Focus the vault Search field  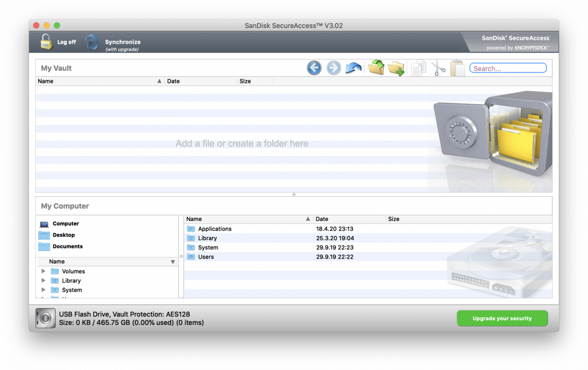[x=508, y=68]
